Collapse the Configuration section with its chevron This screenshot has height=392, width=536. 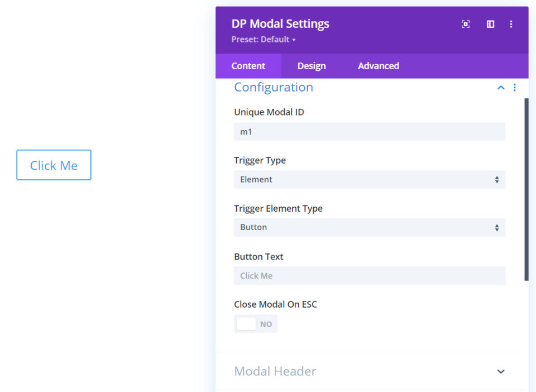pyautogui.click(x=501, y=88)
